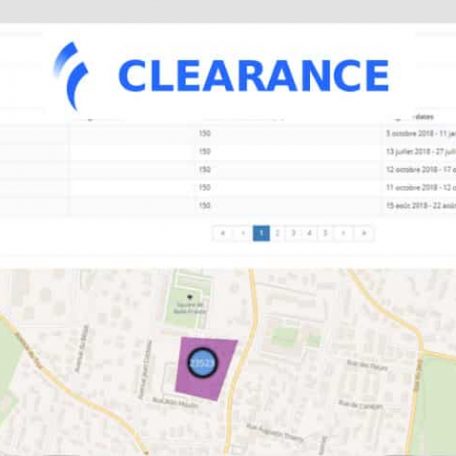456x456 pixels.
Task: Open page 5 of the table
Action: tap(325, 233)
